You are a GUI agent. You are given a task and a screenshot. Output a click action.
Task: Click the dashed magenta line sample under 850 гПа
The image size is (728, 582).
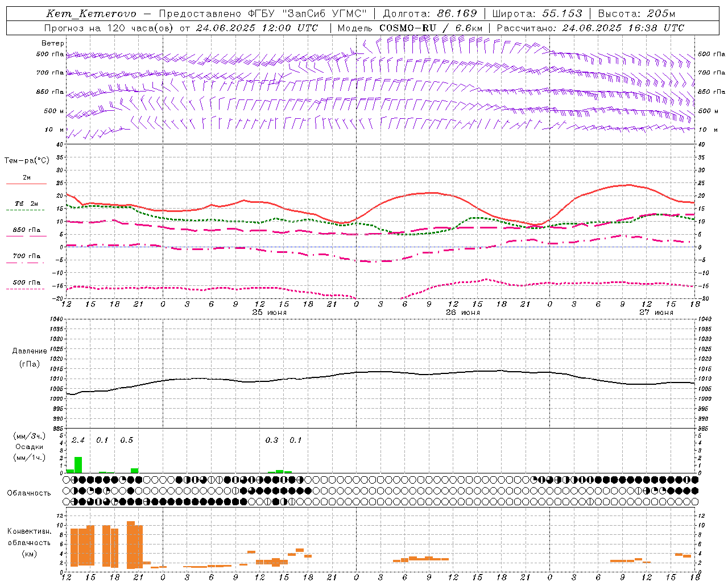coord(26,236)
